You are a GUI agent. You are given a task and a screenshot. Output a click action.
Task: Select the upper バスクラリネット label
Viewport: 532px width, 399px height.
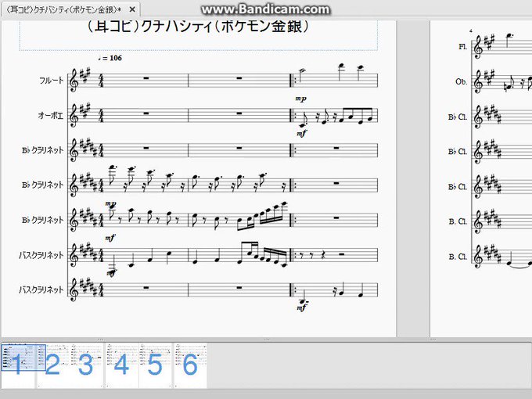tap(41, 255)
